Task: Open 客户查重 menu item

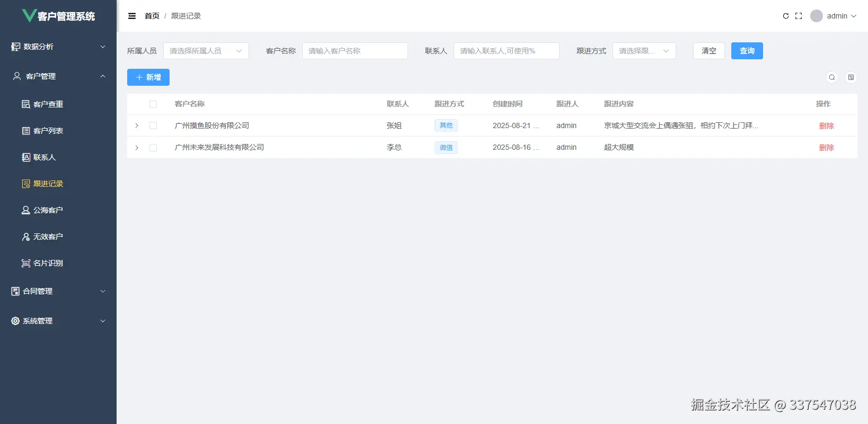Action: [x=58, y=104]
